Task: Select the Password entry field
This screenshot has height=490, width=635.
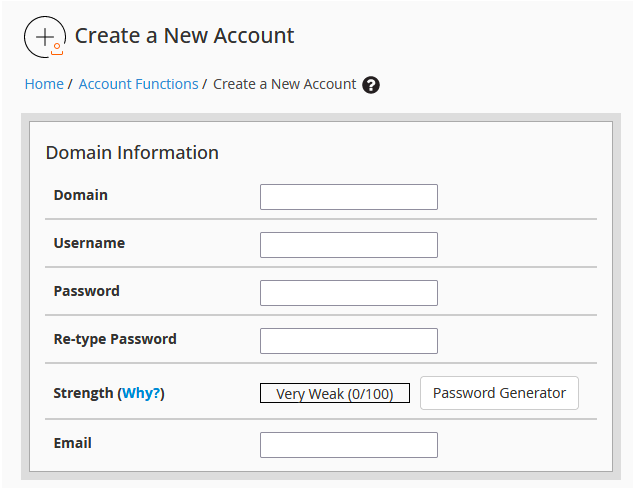Action: (348, 293)
